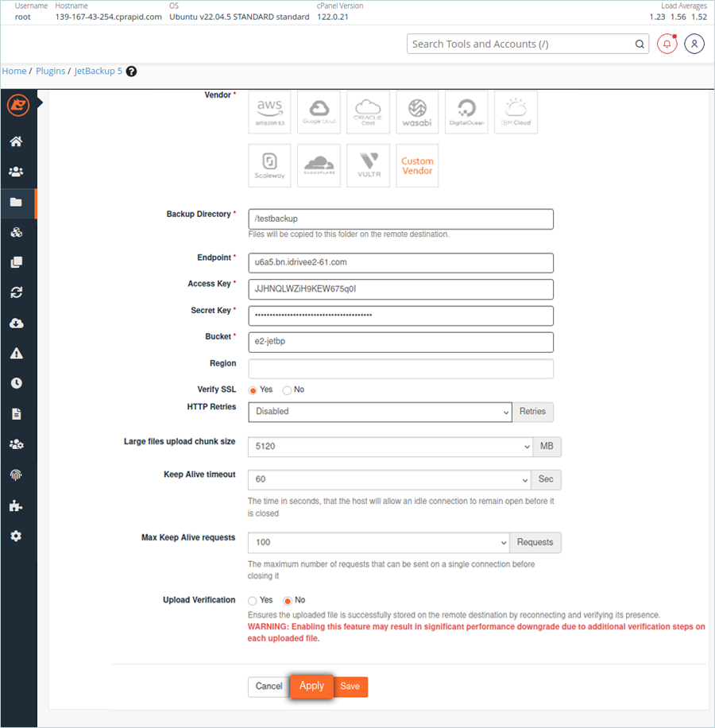Enable Upload Verification with Yes
715x728 pixels.
click(253, 601)
